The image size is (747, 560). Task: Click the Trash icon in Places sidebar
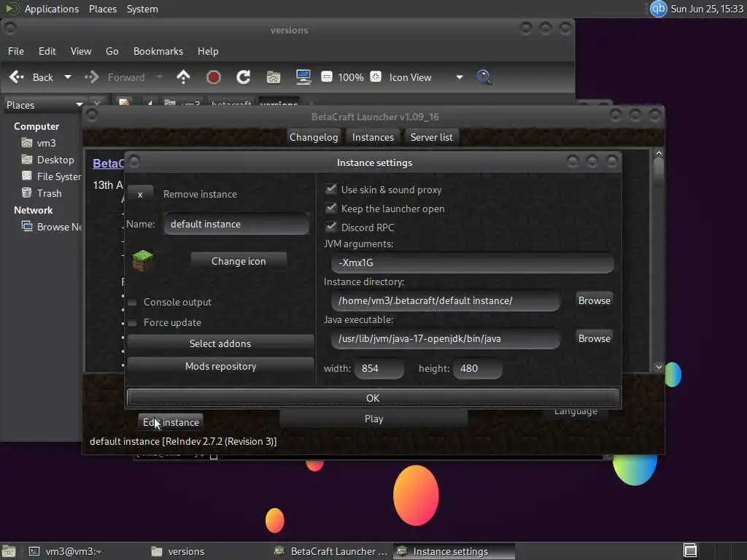point(27,192)
